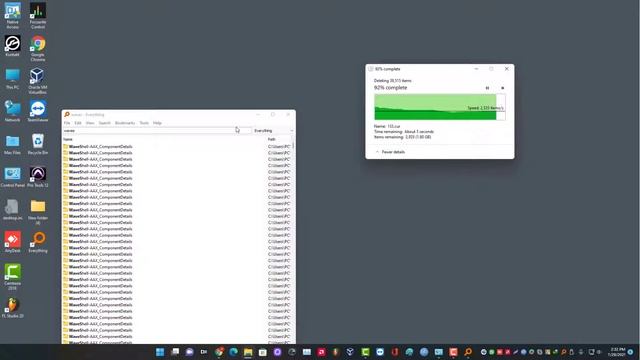
Task: Select the Pro Tools 12 desktop shortcut
Action: 38,177
